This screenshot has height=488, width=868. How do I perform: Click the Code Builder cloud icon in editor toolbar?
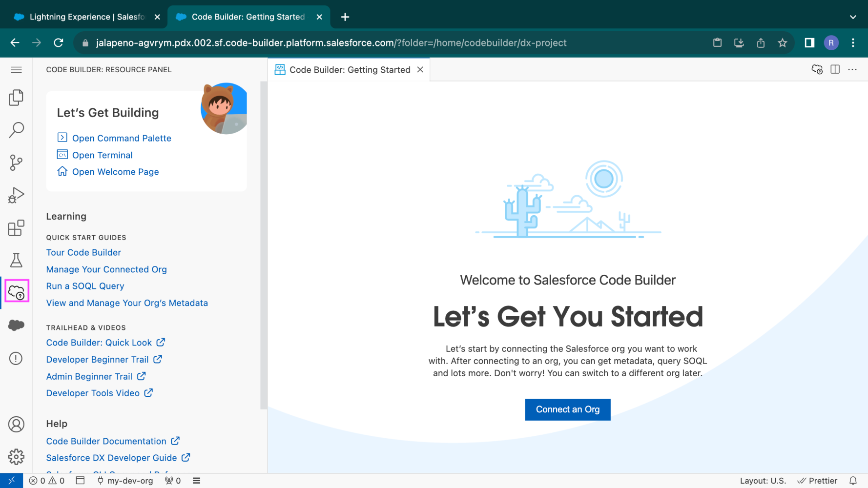[x=817, y=70]
